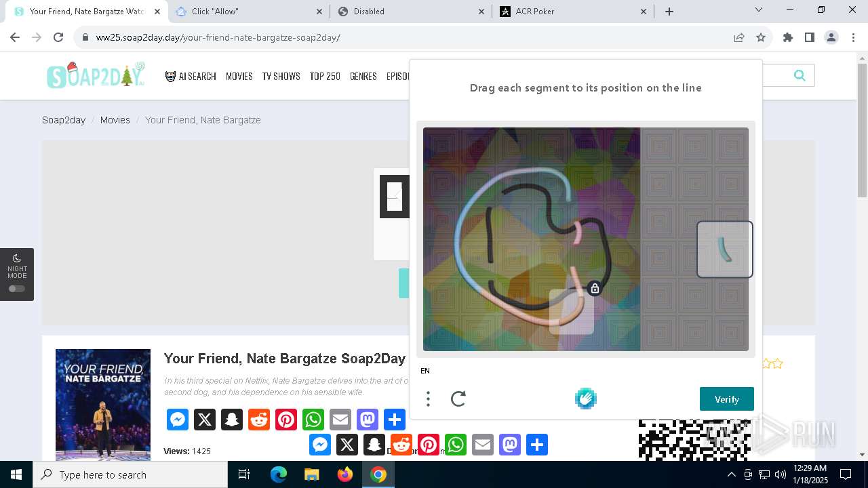Screen dimensions: 868x488
Task: Share by Email under the movie description
Action: click(x=340, y=420)
